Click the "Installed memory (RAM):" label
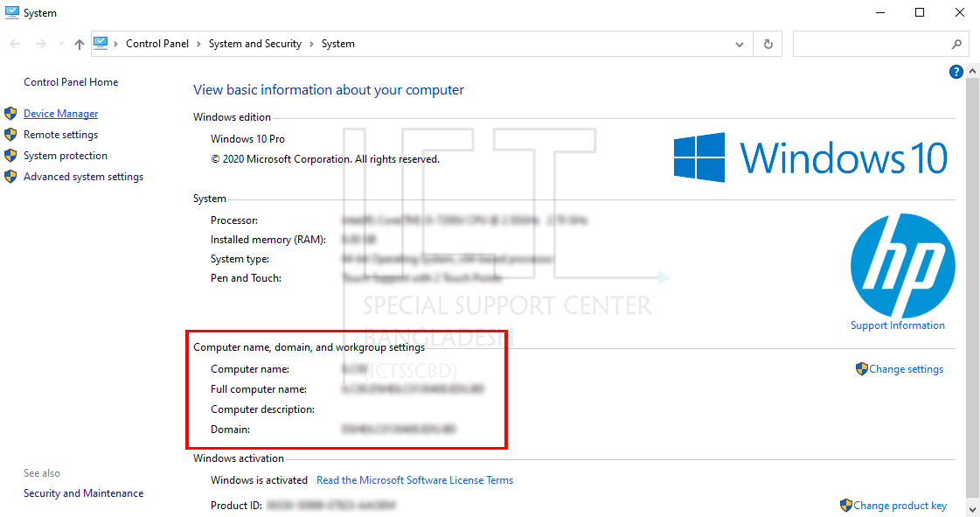980x517 pixels. [268, 240]
